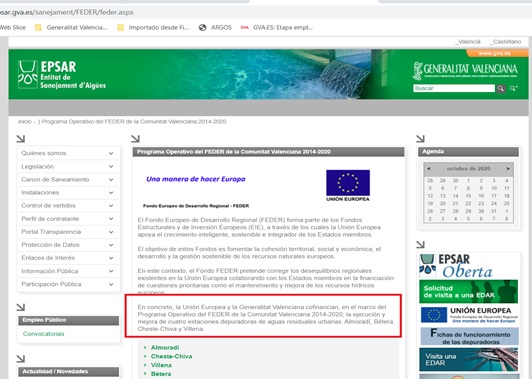Switch language to Castellano

(x=505, y=42)
